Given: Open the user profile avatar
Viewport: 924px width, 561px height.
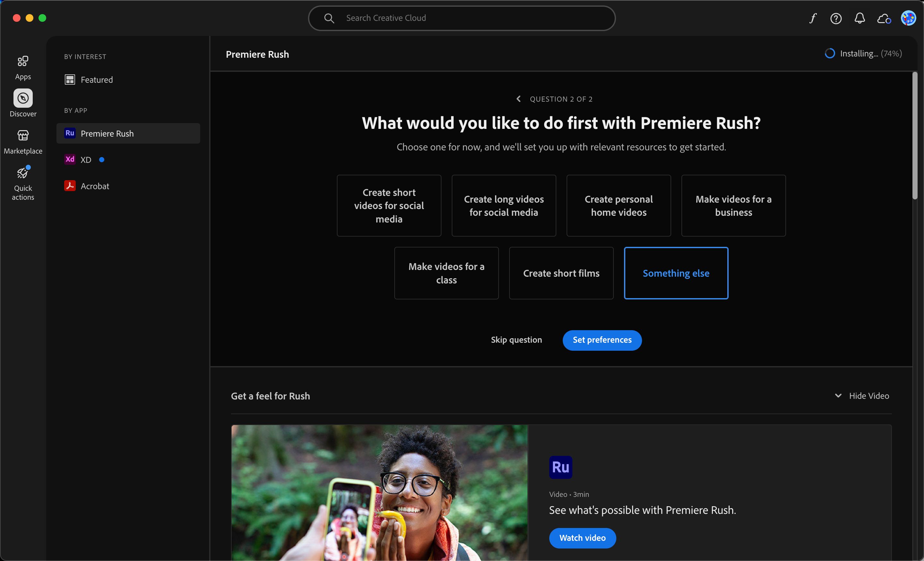Looking at the screenshot, I should point(908,18).
